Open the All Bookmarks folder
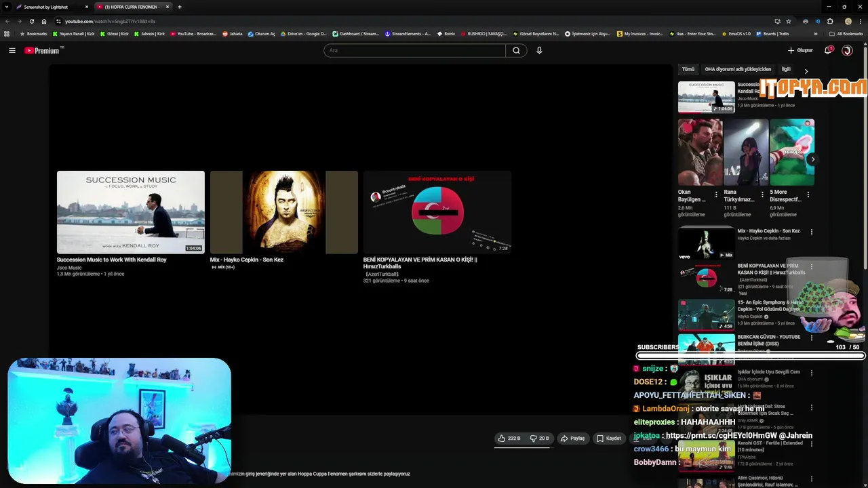The height and width of the screenshot is (488, 868). click(x=846, y=33)
